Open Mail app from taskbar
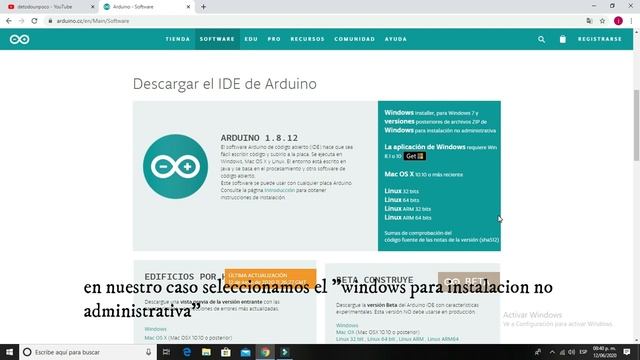The height and width of the screenshot is (360, 640). tap(245, 352)
